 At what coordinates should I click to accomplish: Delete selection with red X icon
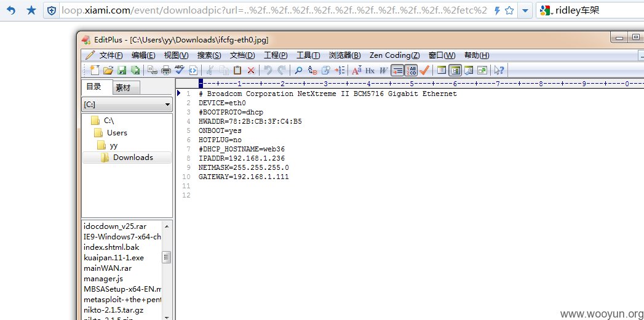click(x=251, y=70)
